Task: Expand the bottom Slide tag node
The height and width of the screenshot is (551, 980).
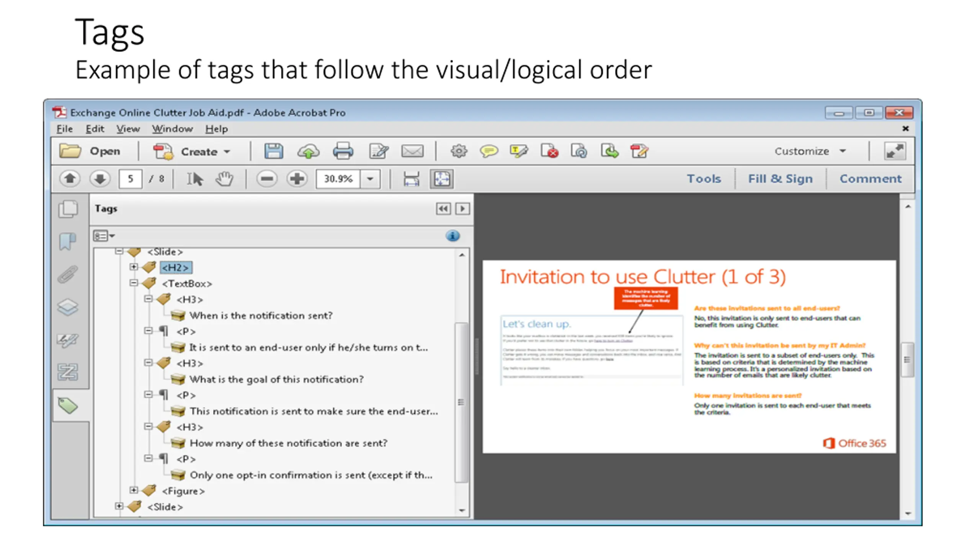Action: [x=119, y=506]
